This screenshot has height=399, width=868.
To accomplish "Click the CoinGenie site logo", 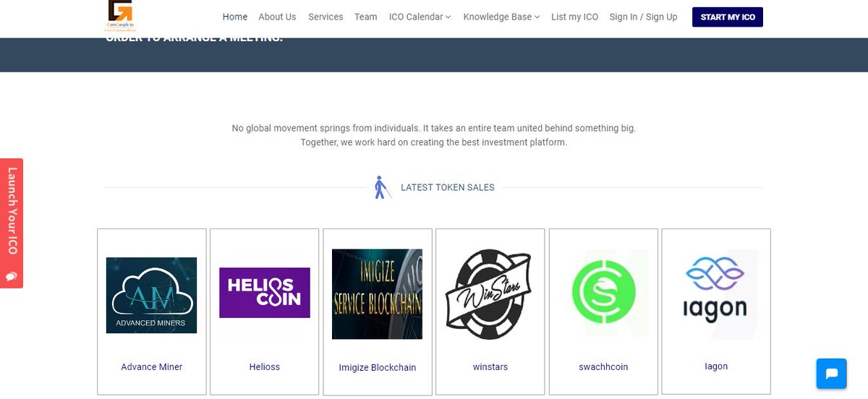I will click(121, 16).
